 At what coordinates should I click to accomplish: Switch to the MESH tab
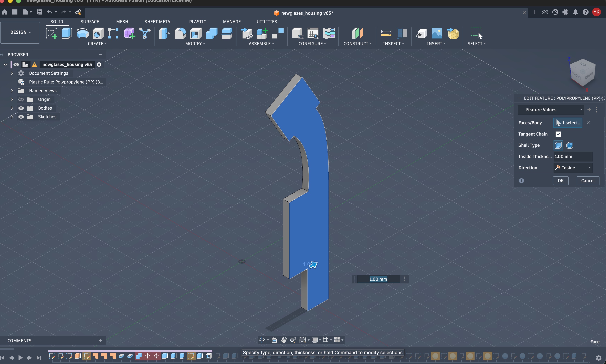(122, 22)
